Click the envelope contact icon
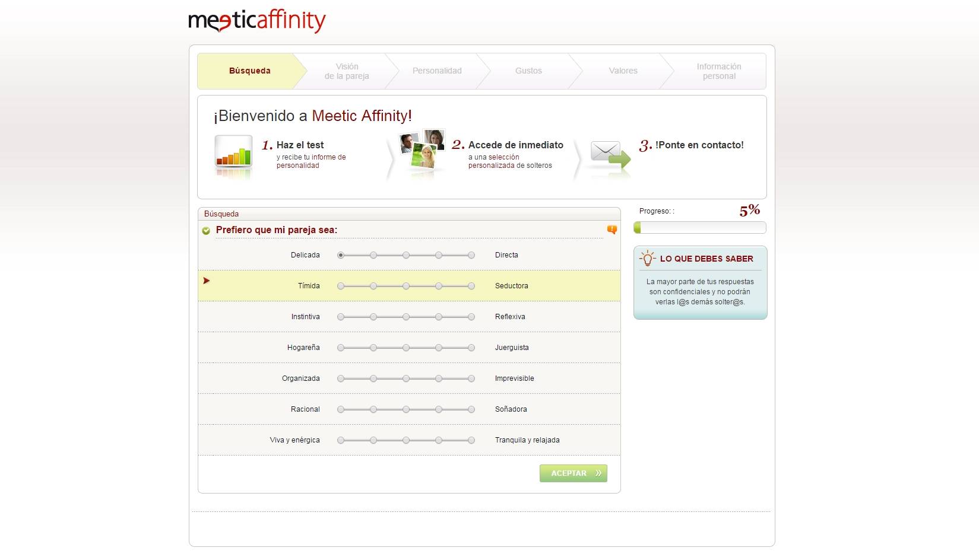This screenshot has height=560, width=979. point(610,156)
